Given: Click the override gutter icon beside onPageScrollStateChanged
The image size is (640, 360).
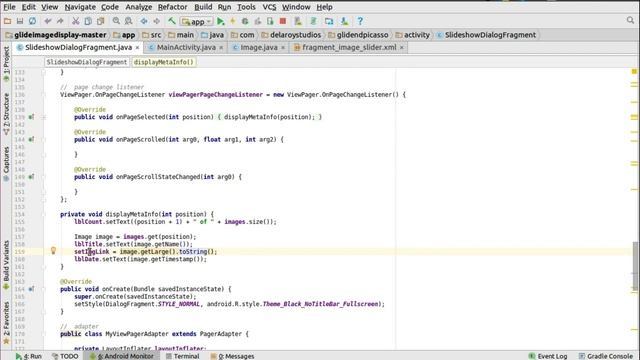Looking at the screenshot, I should point(31,177).
